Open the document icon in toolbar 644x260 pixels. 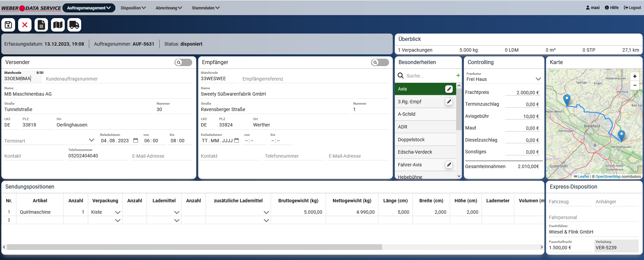tap(41, 25)
